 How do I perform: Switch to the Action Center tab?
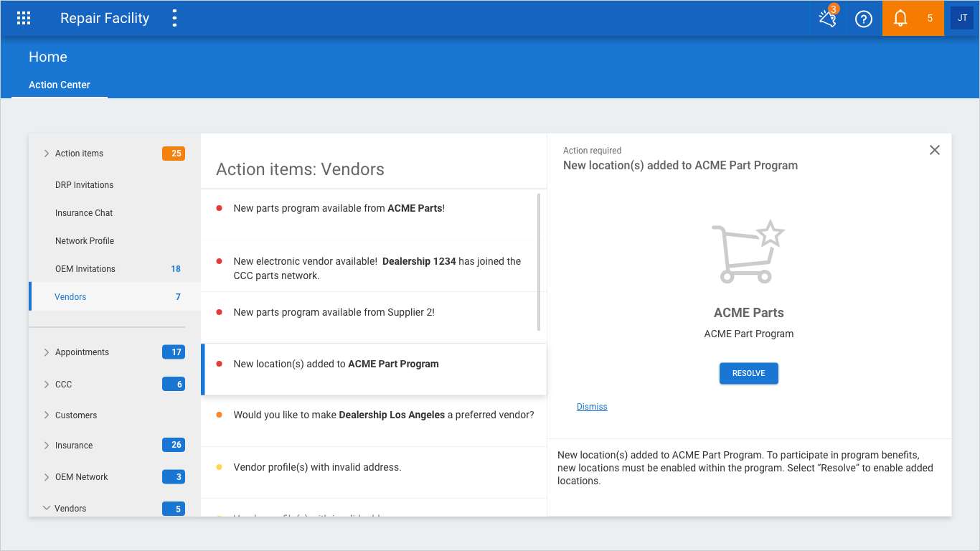pyautogui.click(x=60, y=85)
